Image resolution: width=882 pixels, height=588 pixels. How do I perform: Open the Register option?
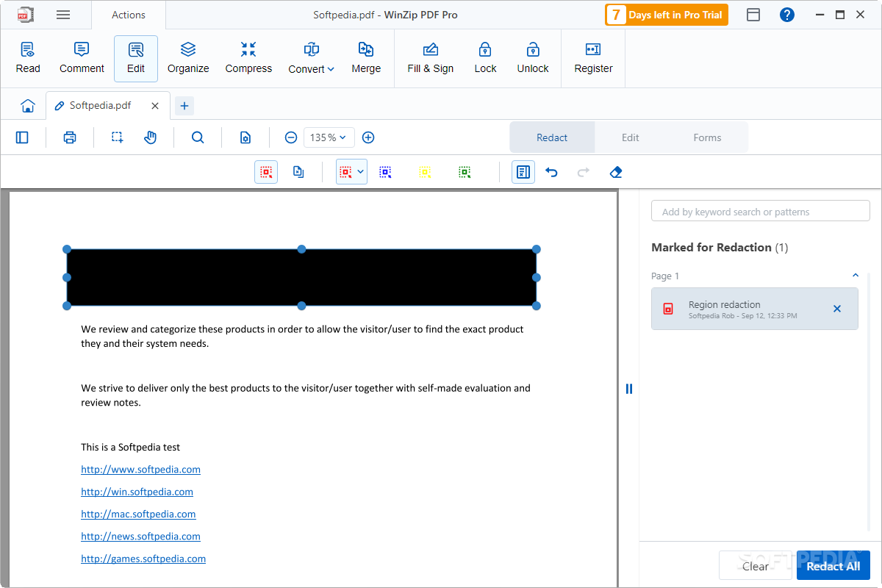coord(593,58)
